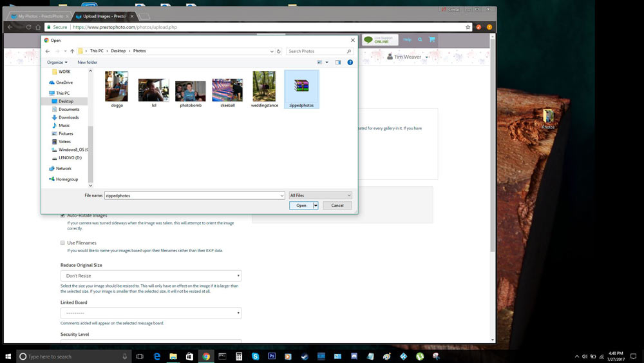Select the Windows8_OS drive

click(70, 150)
